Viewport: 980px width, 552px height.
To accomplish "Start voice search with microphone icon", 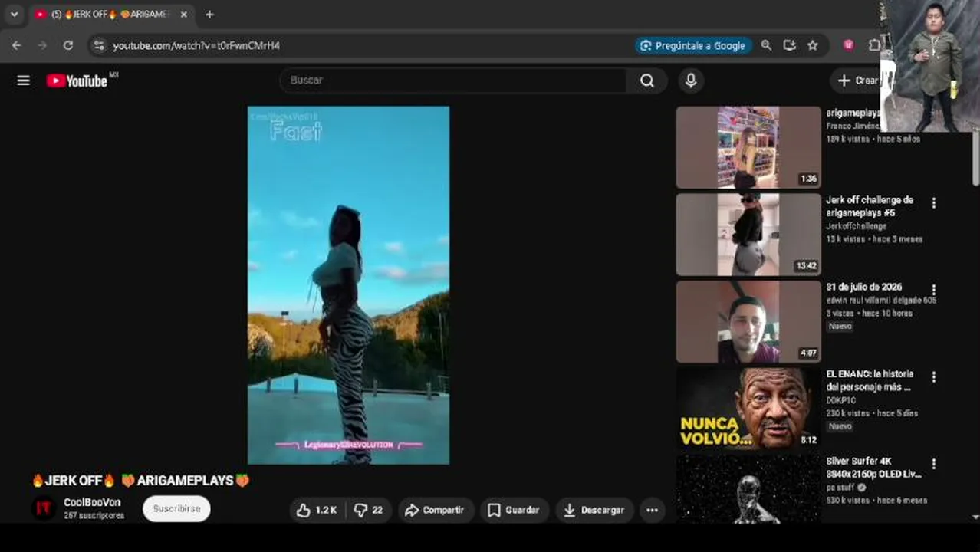I will (691, 80).
